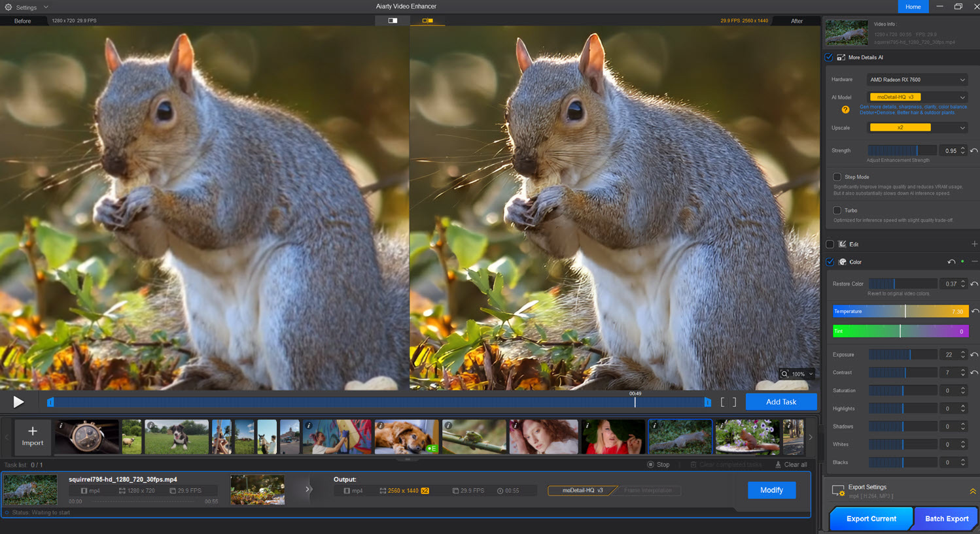Open the Home tab
Viewport: 980px width, 534px height.
913,7
